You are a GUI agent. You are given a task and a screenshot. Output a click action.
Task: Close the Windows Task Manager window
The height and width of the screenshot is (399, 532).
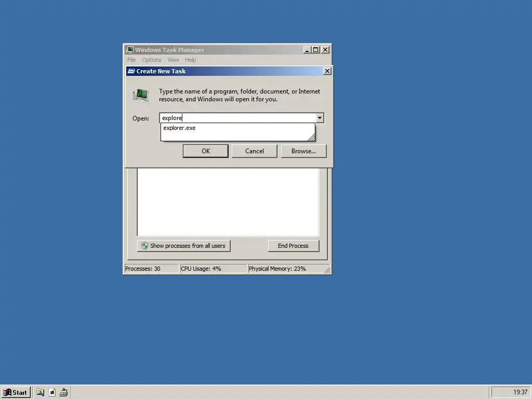[x=325, y=50]
